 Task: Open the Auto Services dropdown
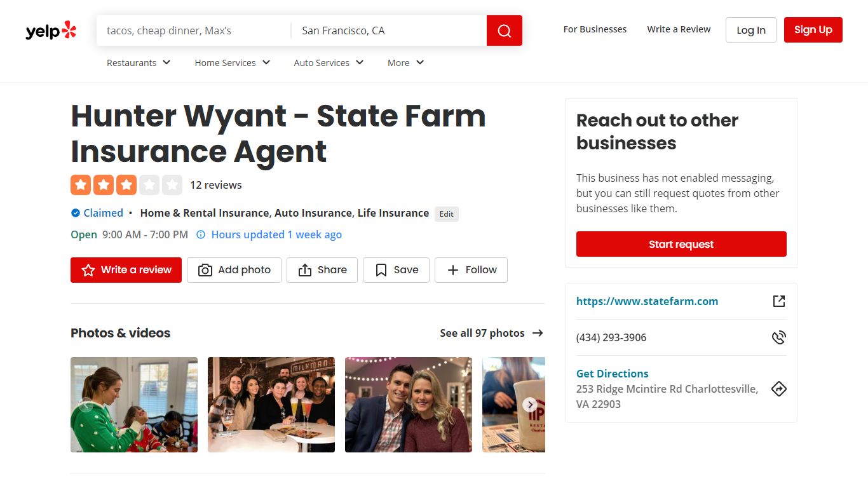(x=329, y=63)
